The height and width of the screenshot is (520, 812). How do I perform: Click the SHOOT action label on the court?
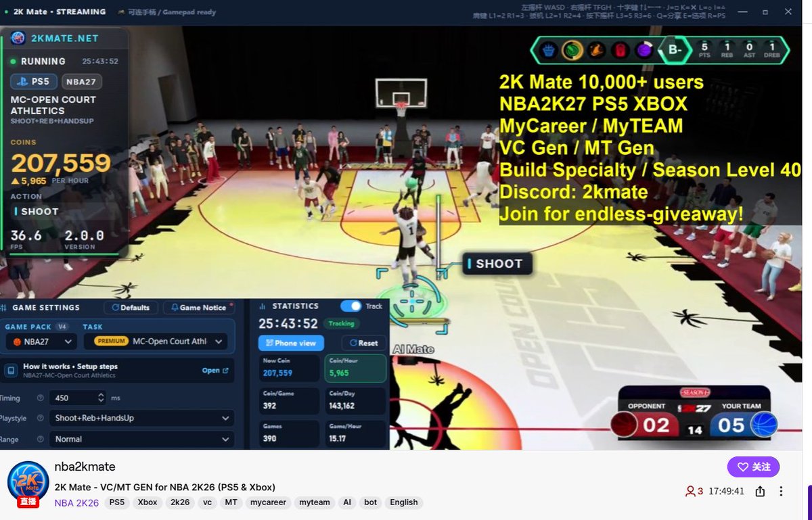pos(498,264)
